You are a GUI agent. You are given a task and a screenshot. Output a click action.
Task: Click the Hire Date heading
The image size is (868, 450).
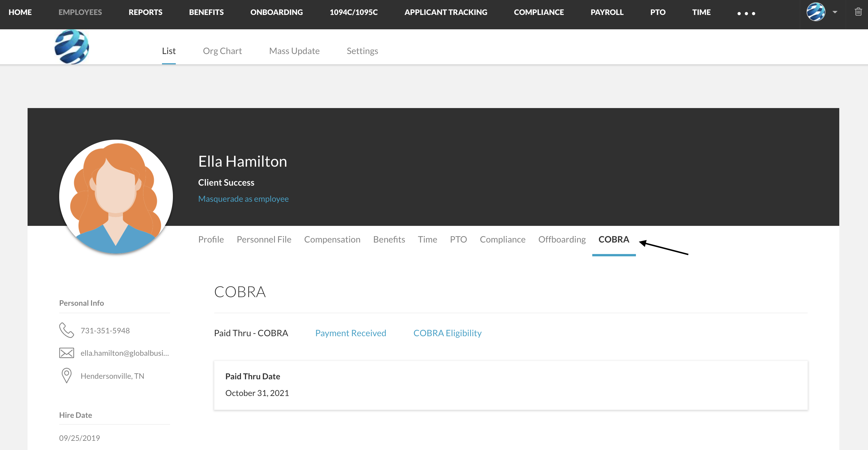click(x=76, y=415)
